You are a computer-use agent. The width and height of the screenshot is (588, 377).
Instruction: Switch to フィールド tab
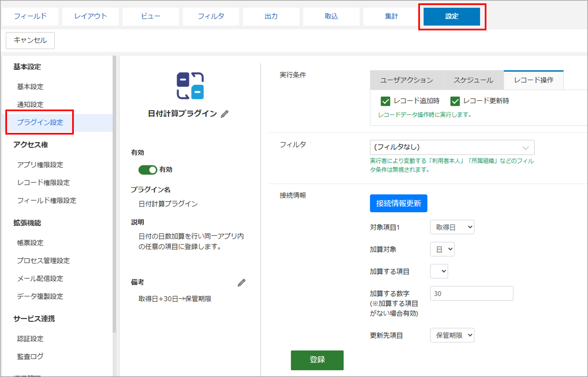coord(30,16)
